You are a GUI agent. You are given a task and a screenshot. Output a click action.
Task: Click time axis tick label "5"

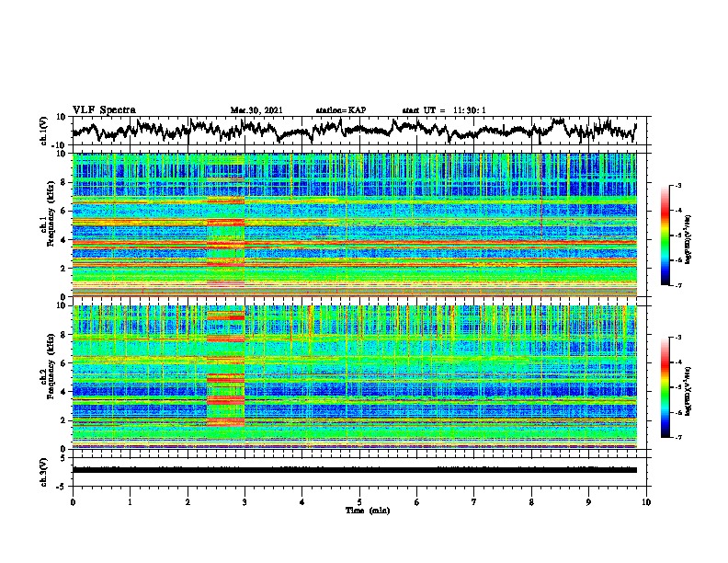(359, 502)
